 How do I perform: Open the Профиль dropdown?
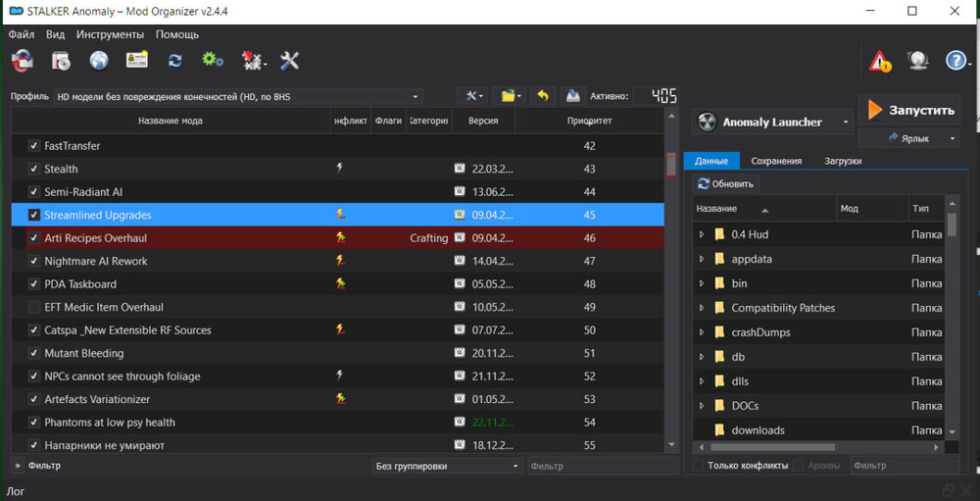point(238,97)
